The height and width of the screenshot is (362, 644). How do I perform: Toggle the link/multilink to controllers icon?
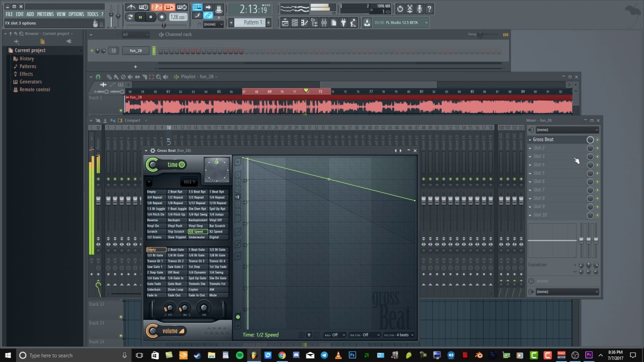(208, 16)
